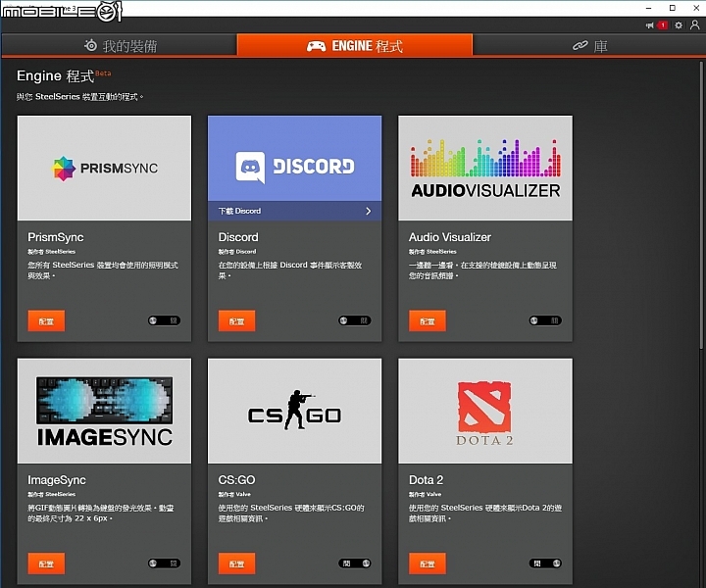Switch to the ENGINE 程式 tab
Image resolution: width=706 pixels, height=588 pixels.
click(x=355, y=45)
